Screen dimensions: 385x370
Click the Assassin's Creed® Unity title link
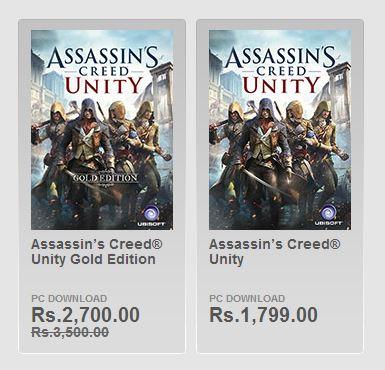point(275,252)
